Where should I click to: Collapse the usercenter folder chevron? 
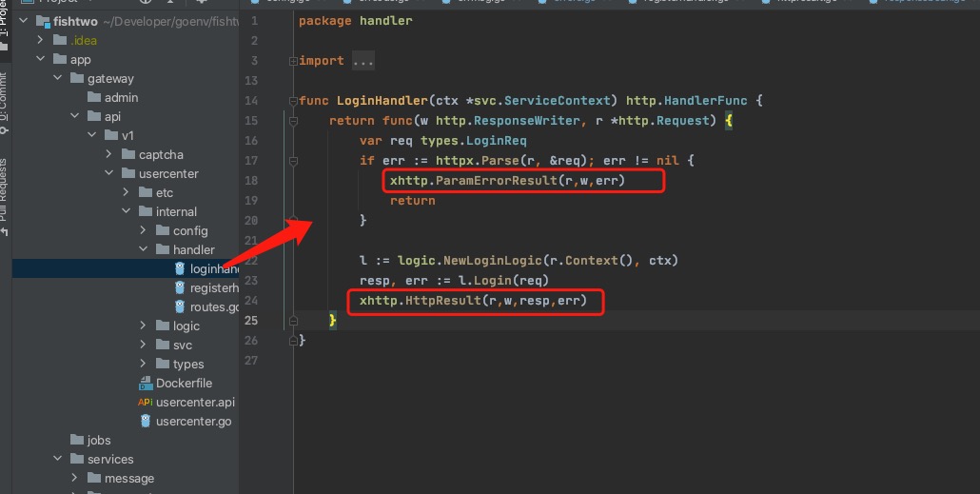click(x=109, y=173)
